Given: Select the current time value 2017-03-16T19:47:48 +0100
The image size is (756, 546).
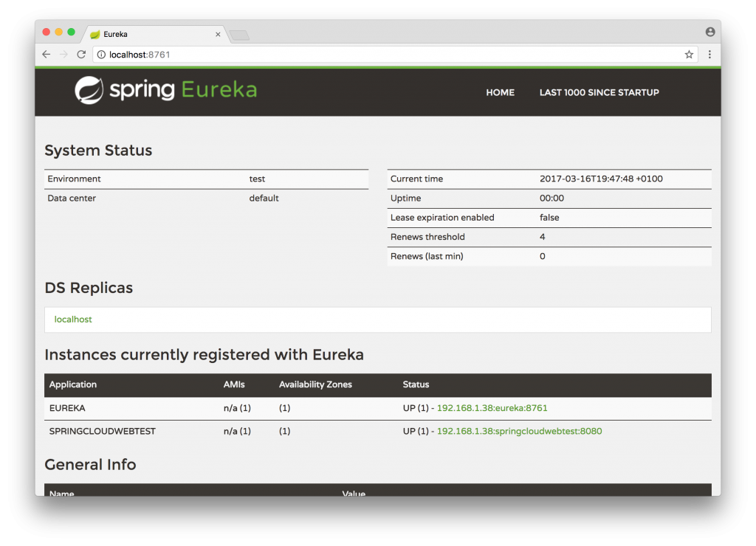Looking at the screenshot, I should point(601,179).
